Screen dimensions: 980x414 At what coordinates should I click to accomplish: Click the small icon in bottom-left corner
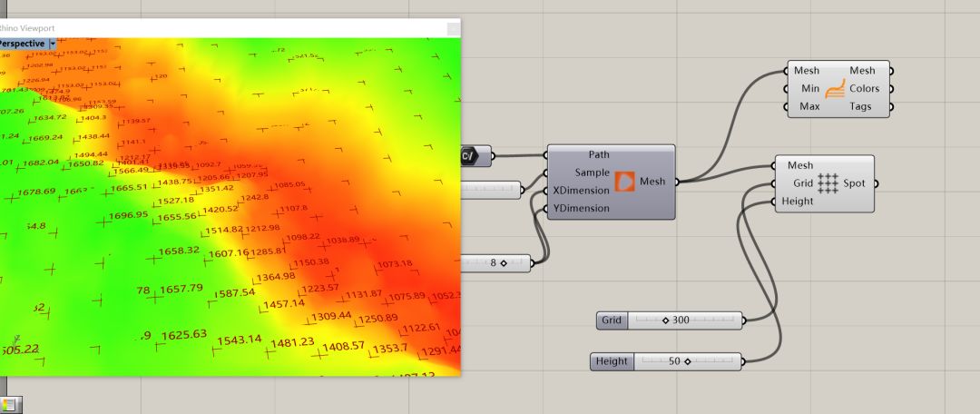(x=9, y=405)
